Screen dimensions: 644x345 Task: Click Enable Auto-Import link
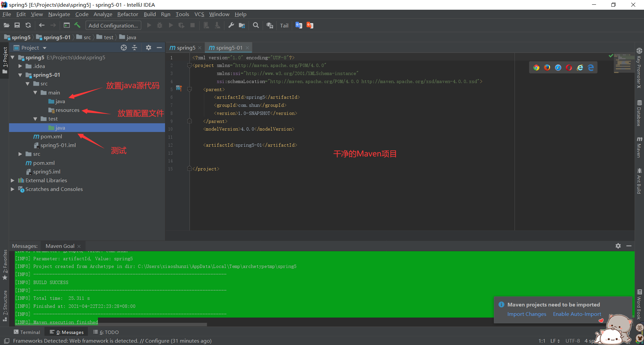pyautogui.click(x=577, y=314)
